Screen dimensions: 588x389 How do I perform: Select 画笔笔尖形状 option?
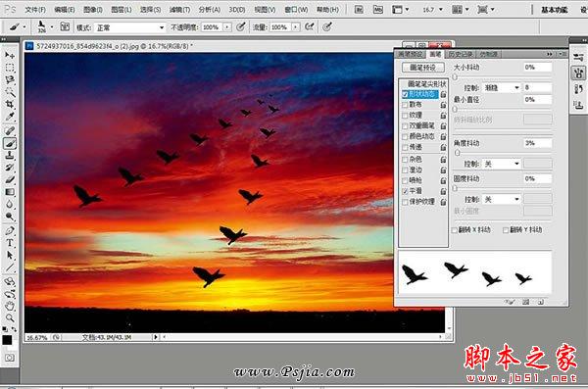click(x=426, y=83)
